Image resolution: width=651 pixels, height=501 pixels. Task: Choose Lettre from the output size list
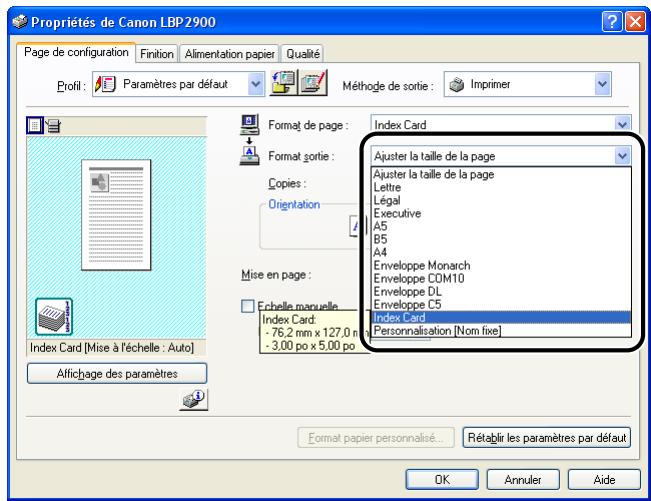[502, 187]
